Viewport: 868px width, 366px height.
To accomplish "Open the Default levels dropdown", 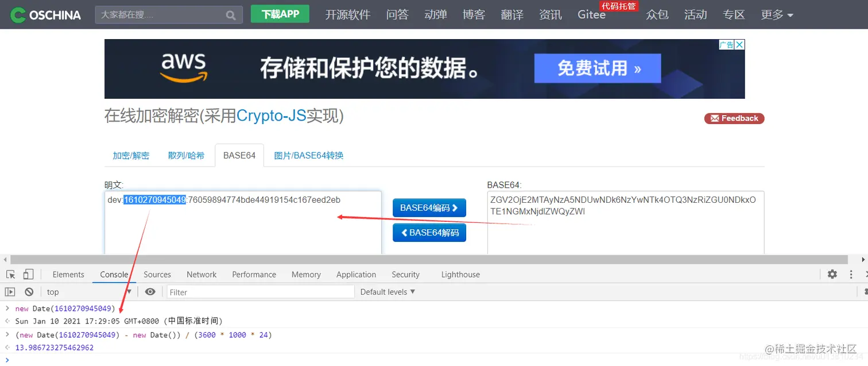I will [x=387, y=291].
